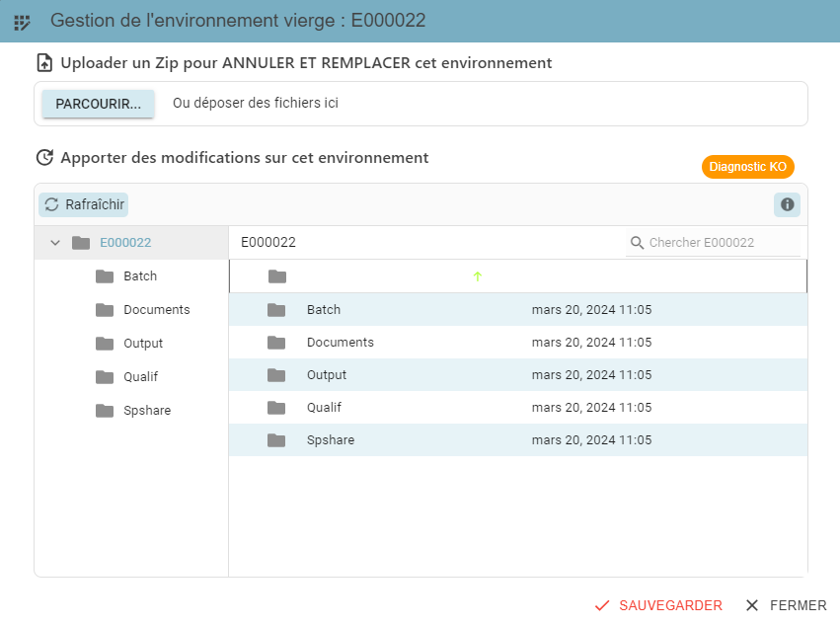Click the Documents folder icon in tree
Viewport: 840px width, 626px height.
click(x=105, y=310)
